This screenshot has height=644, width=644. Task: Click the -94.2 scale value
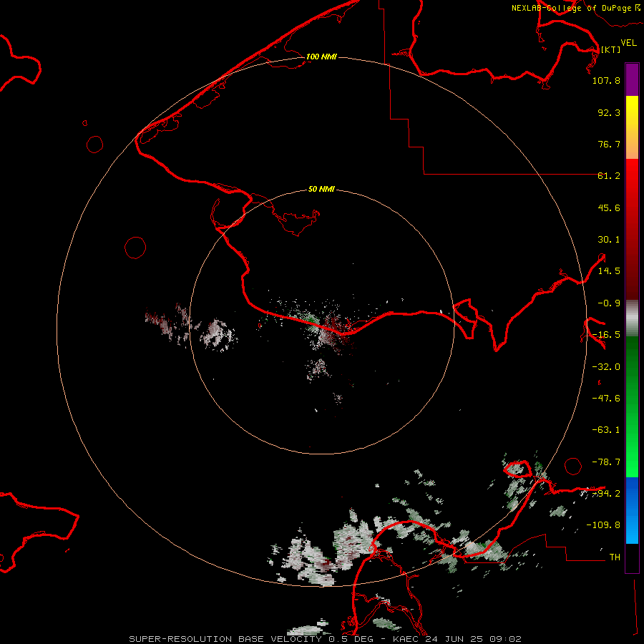click(606, 493)
